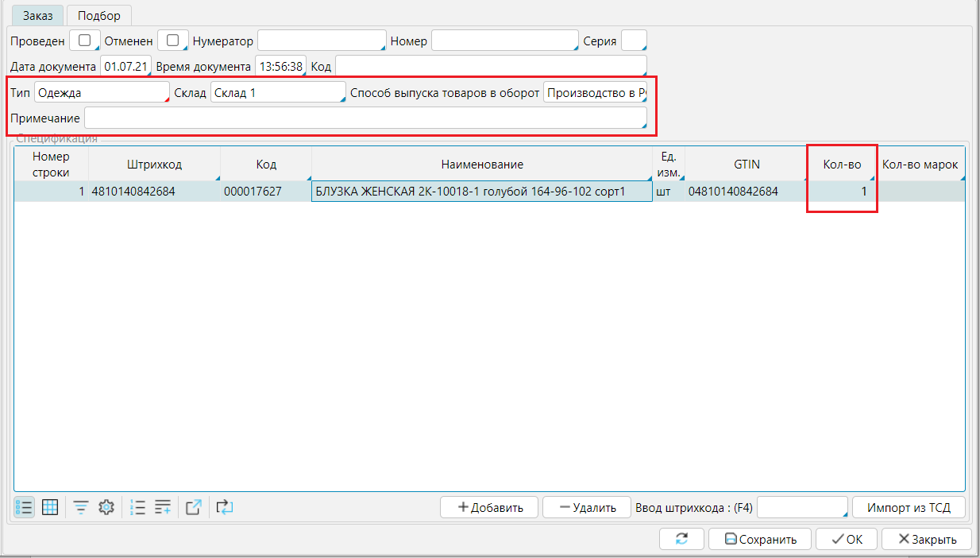Image resolution: width=980 pixels, height=558 pixels.
Task: Click the add-row list icon
Action: 163,507
